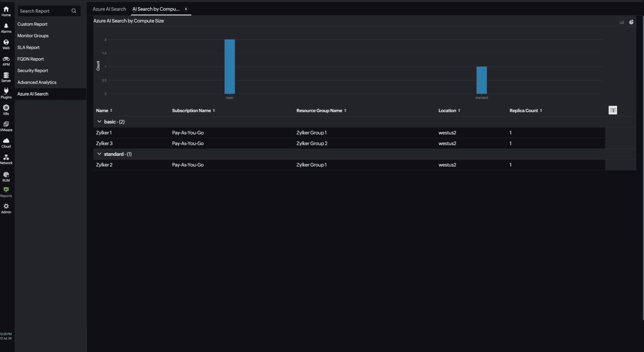Navigate to the K8s section
This screenshot has width=644, height=352.
[x=6, y=109]
